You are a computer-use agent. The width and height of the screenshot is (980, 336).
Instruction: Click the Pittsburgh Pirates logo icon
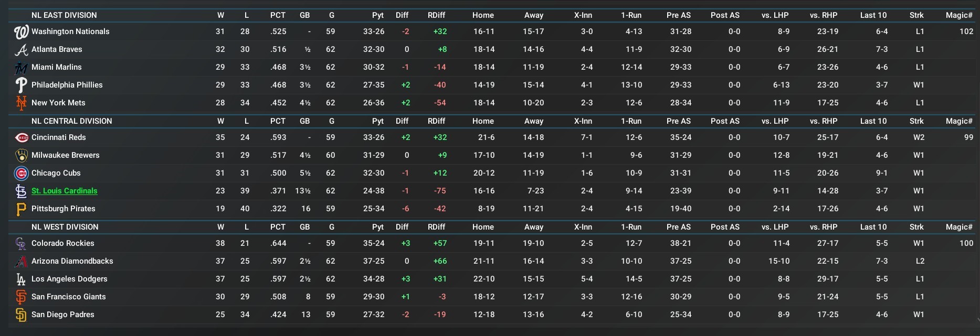pos(21,209)
